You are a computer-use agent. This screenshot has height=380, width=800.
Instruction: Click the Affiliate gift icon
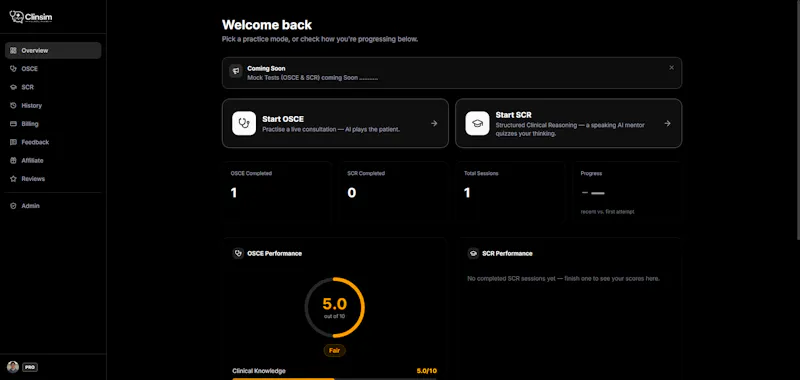tap(13, 161)
